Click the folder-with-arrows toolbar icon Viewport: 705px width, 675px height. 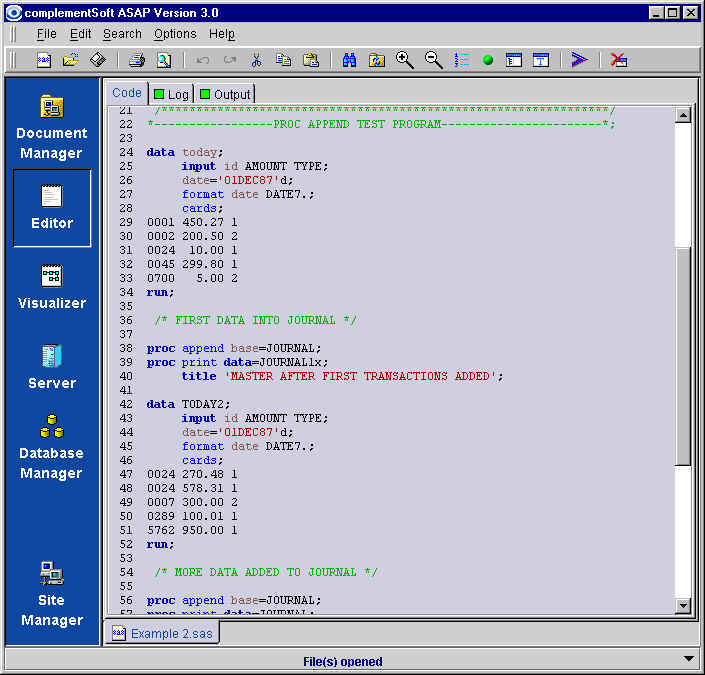point(377,60)
